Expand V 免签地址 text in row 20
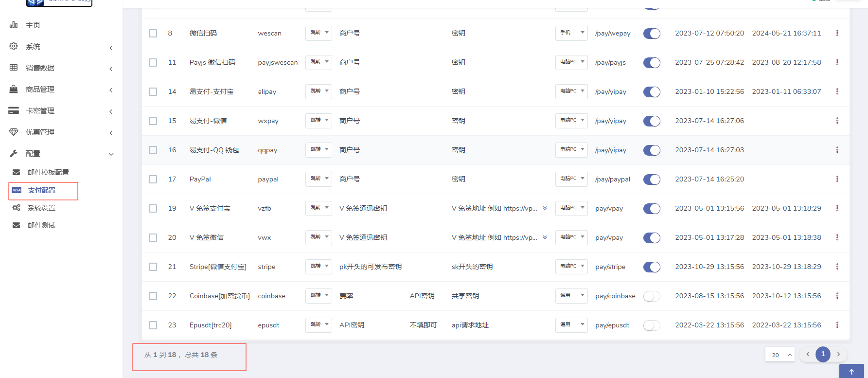This screenshot has height=378, width=868. (x=545, y=237)
